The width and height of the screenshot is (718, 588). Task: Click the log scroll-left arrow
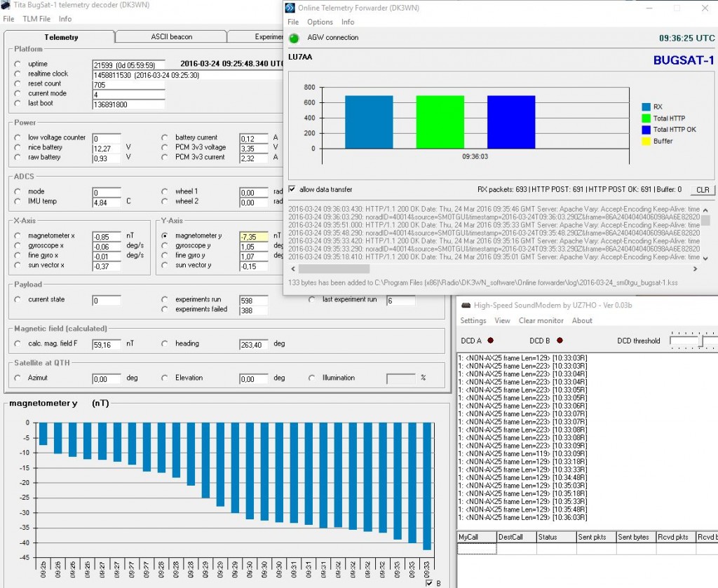pos(293,269)
